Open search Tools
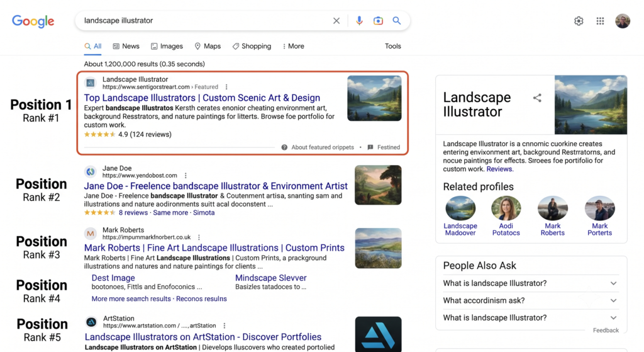Viewport: 644px width, 352px height. tap(392, 46)
